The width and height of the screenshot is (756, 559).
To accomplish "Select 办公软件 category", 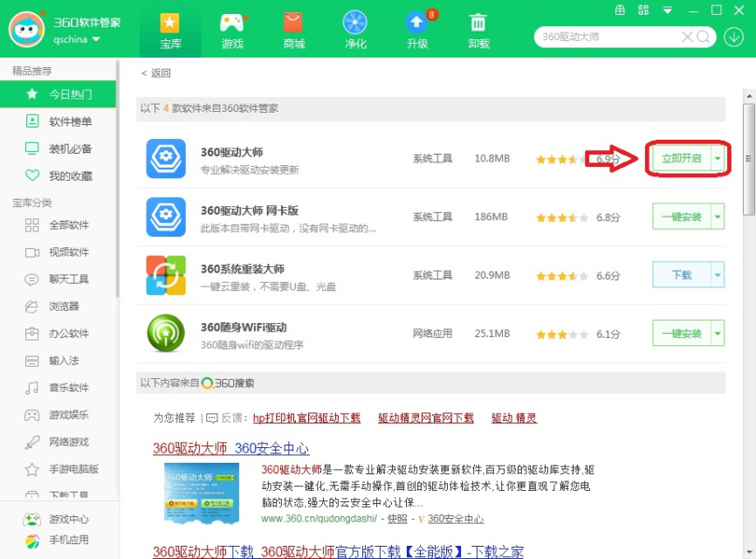I will (58, 334).
